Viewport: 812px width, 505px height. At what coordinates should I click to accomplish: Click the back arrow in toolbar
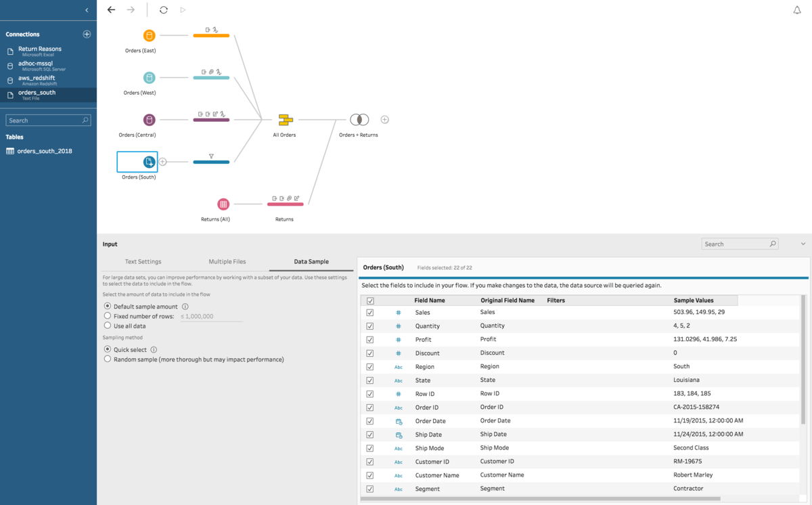[111, 10]
